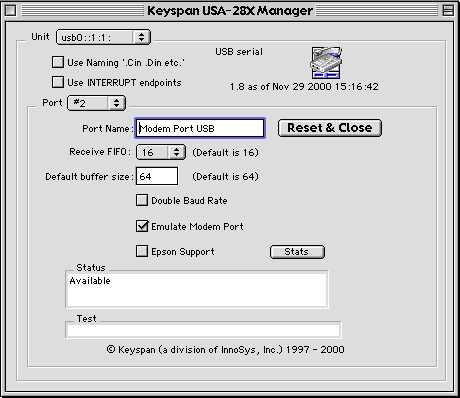This screenshot has width=460, height=398.
Task: Toggle Use INTERRUPT endpoints checkbox
Action: 58,82
